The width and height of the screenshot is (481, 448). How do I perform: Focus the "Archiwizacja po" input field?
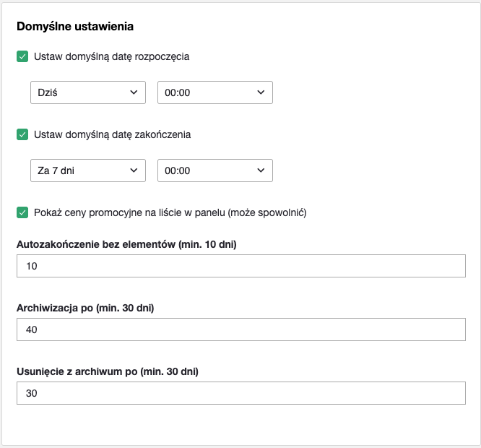tap(241, 330)
